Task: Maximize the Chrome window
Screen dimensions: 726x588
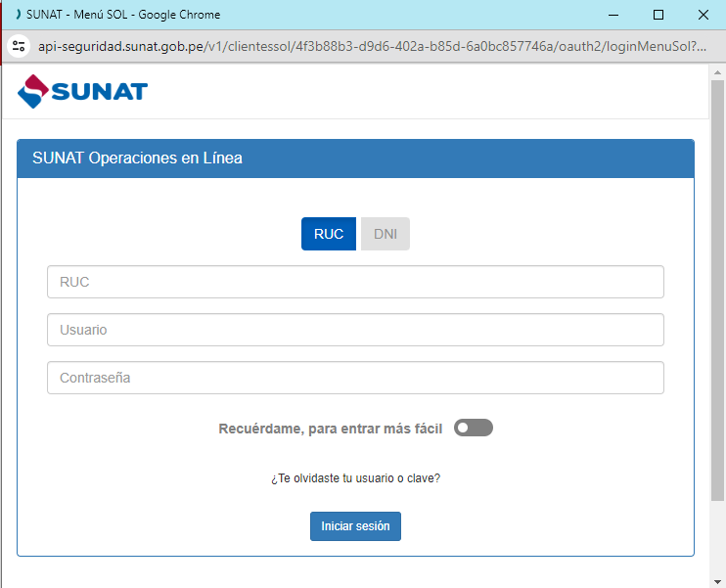Action: [658, 15]
